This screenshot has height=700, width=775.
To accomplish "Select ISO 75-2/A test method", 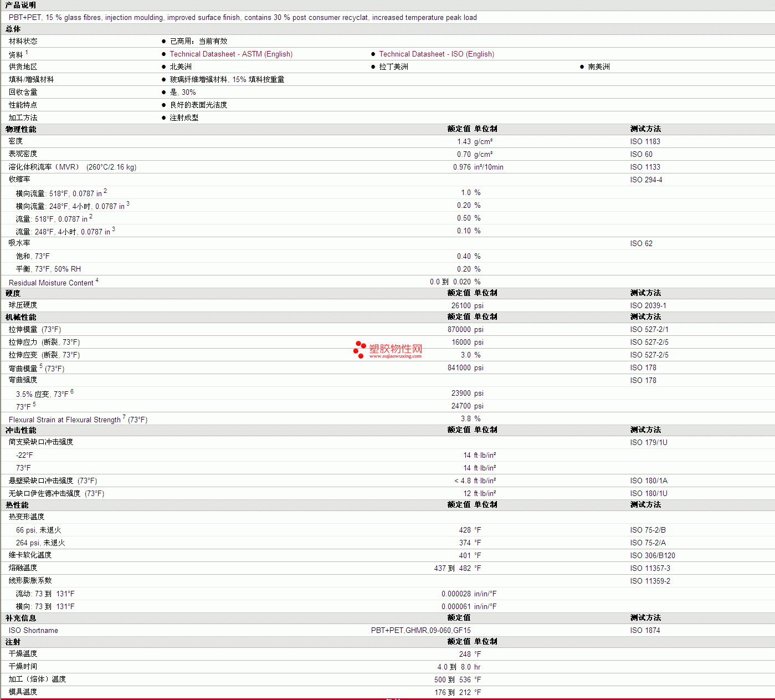I will [x=648, y=543].
